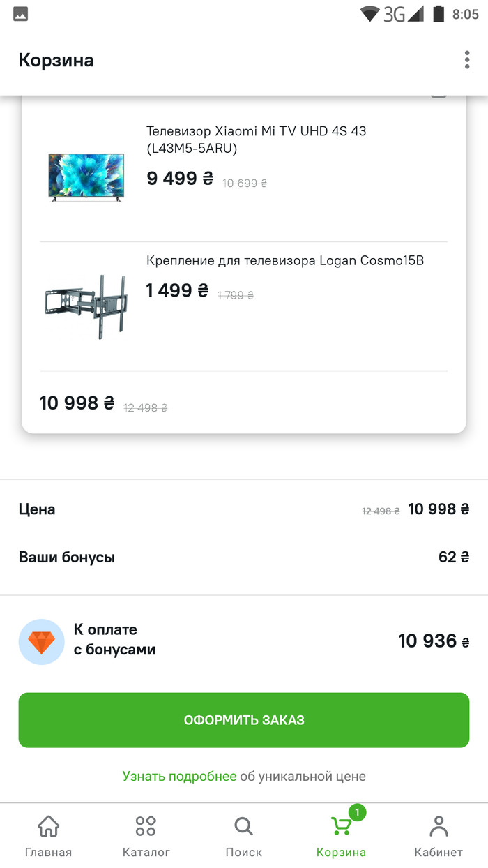
Task: Tap the 9 499 ₴ TV price
Action: click(x=180, y=179)
